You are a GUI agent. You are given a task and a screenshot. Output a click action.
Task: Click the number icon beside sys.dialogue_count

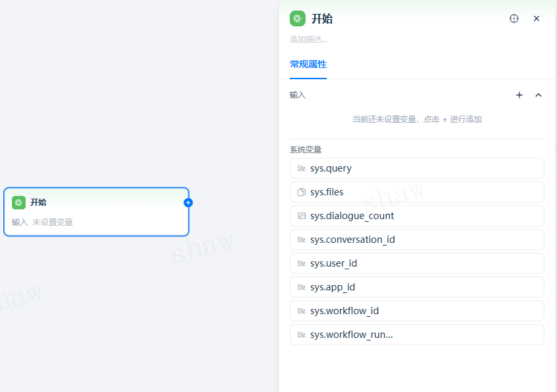[x=302, y=216]
